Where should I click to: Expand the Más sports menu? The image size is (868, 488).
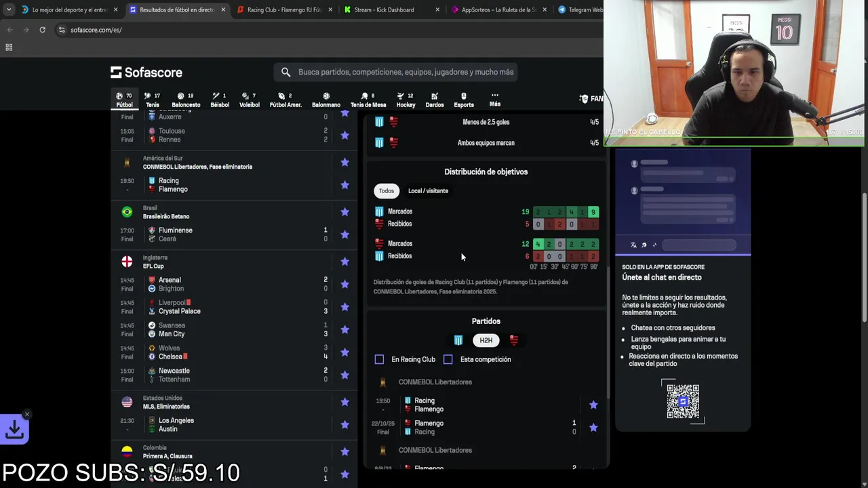(x=495, y=100)
